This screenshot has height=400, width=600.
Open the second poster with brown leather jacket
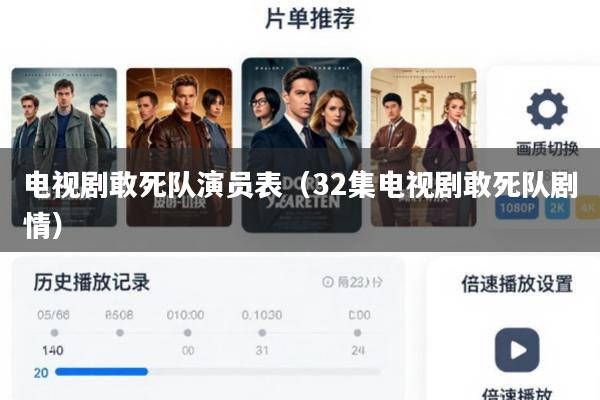pyautogui.click(x=179, y=147)
